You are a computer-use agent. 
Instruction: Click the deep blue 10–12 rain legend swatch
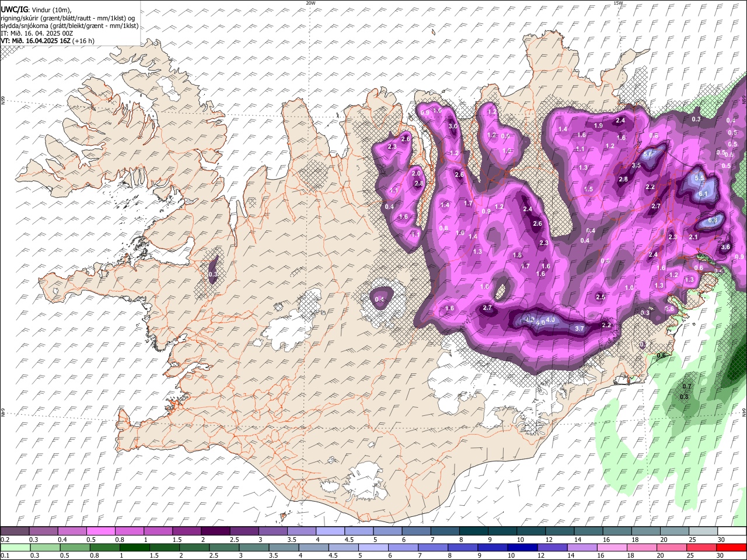[522, 547]
